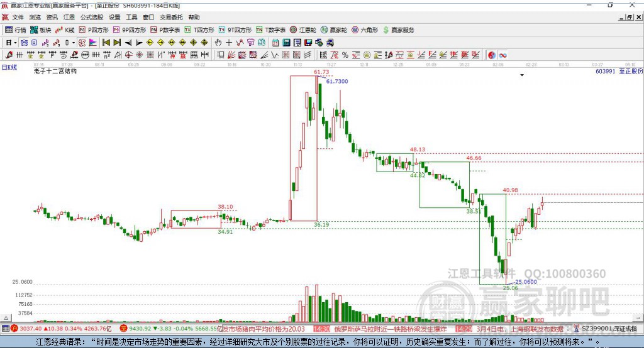
Task: Jump to last bar with skip-to-end icon
Action: pyautogui.click(x=117, y=43)
